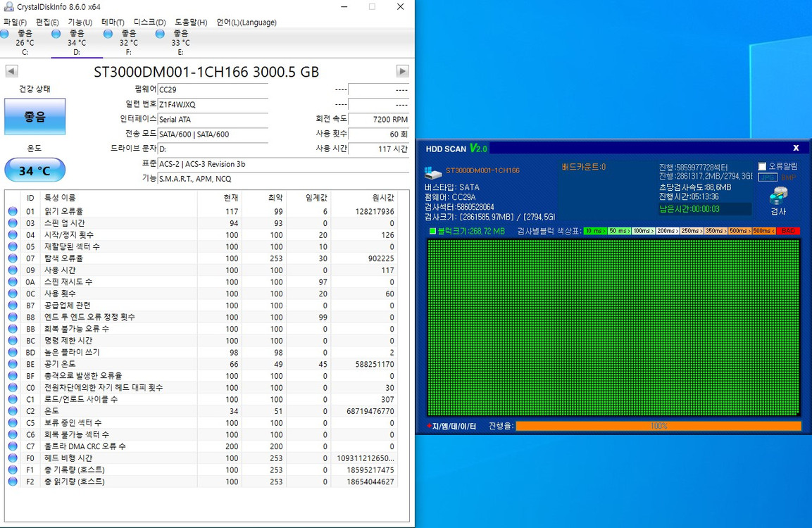Enable the 오류알림 checkbox

point(762,166)
